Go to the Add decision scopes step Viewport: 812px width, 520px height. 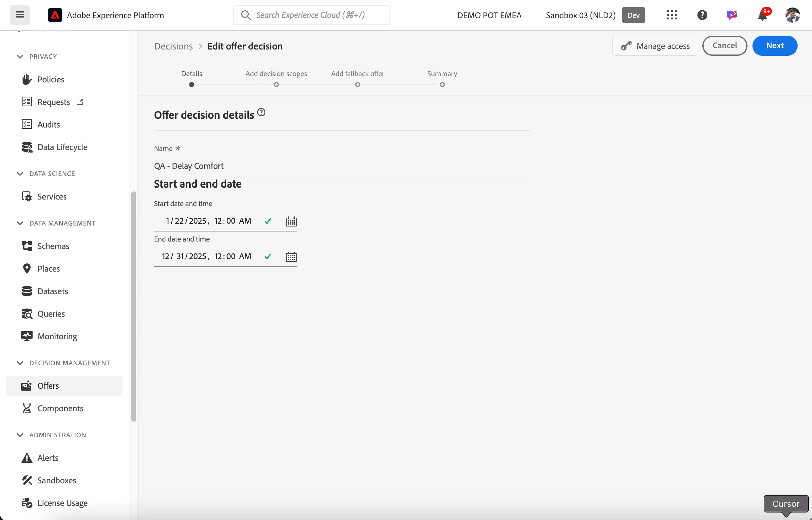click(x=276, y=78)
